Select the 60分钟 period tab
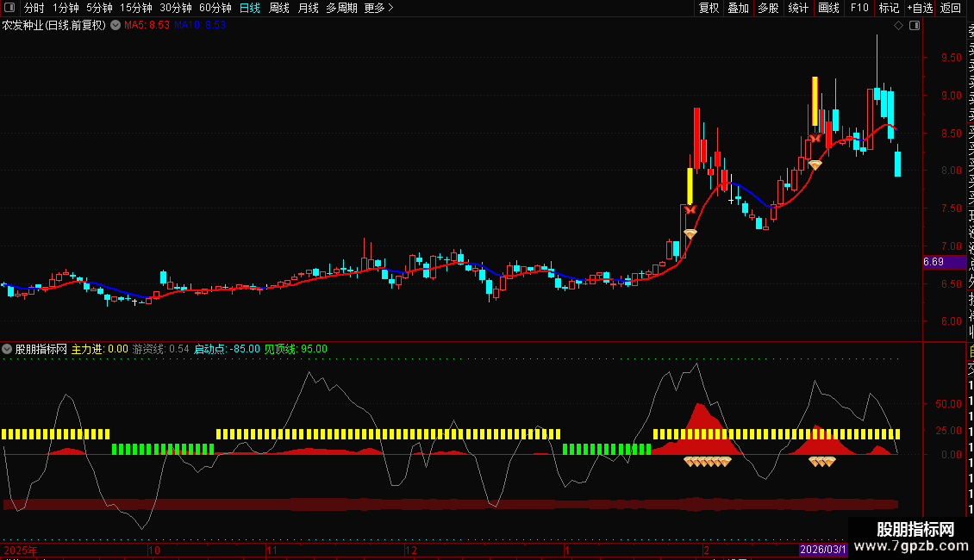This screenshot has width=974, height=560. click(x=215, y=8)
